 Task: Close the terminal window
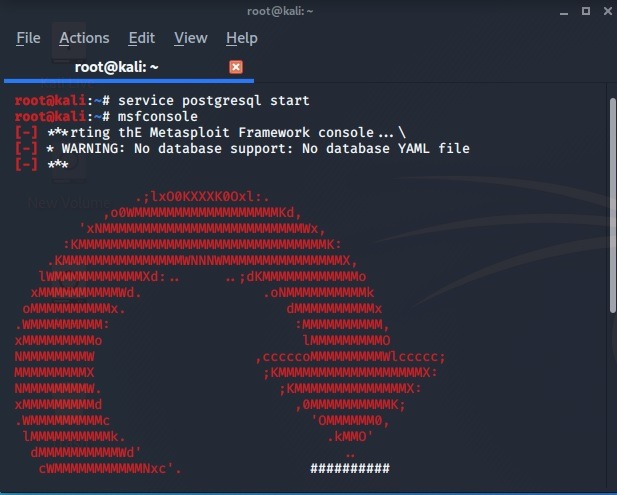tap(608, 11)
